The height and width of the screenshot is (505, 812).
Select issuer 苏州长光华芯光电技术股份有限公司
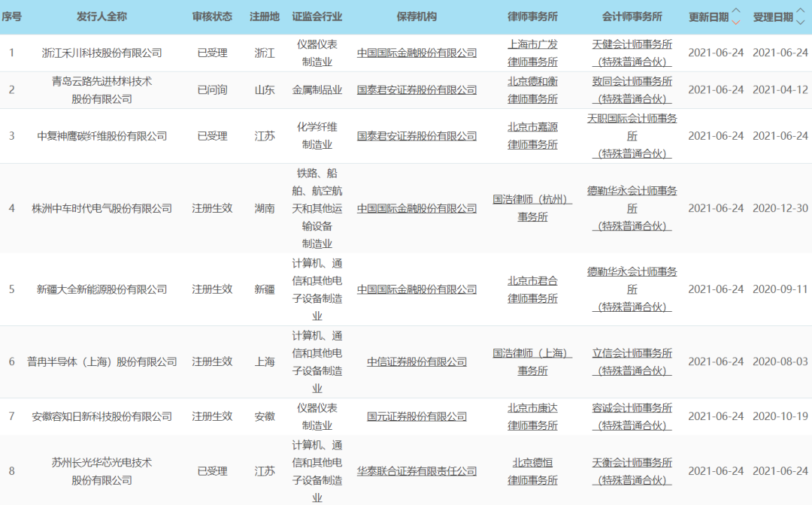[x=101, y=471]
